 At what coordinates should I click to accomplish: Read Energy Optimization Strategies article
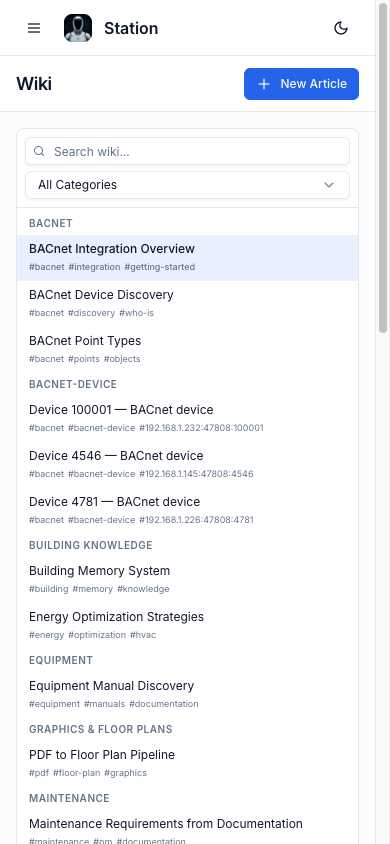pyautogui.click(x=187, y=625)
